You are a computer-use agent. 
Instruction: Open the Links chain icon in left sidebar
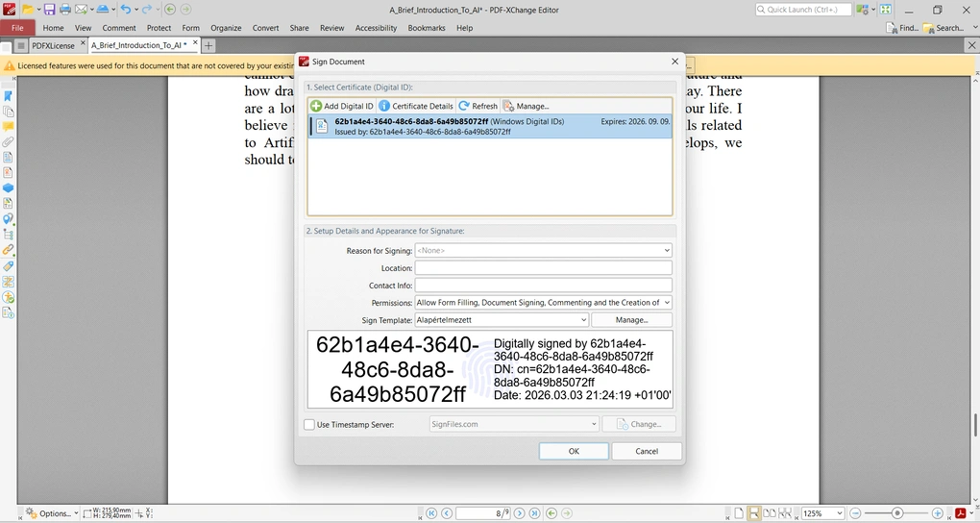(8, 250)
